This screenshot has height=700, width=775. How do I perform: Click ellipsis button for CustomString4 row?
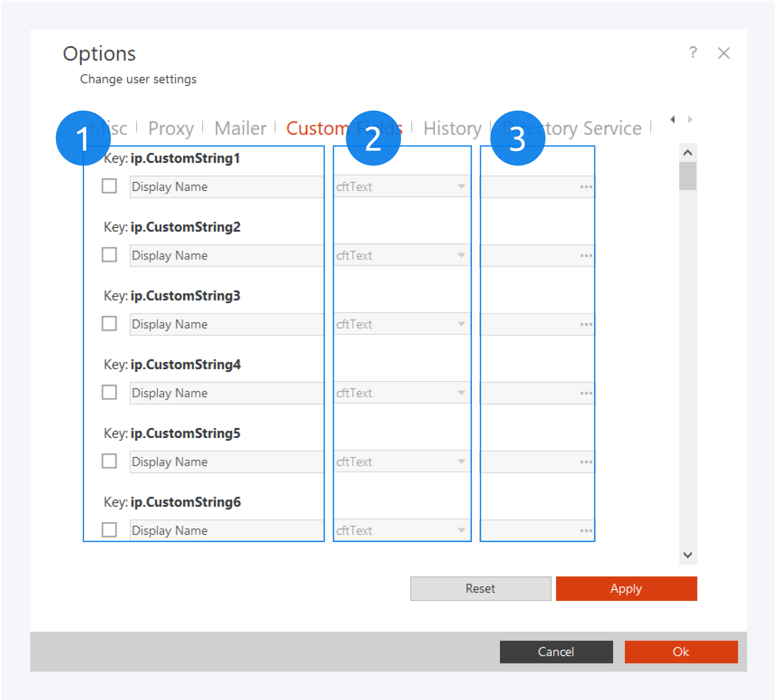point(586,393)
